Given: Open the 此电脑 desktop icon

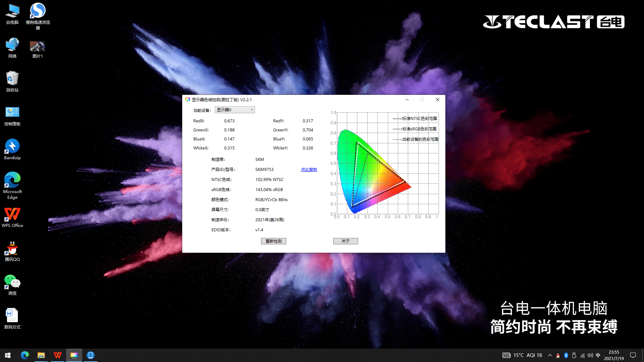Looking at the screenshot, I should click(x=12, y=14).
